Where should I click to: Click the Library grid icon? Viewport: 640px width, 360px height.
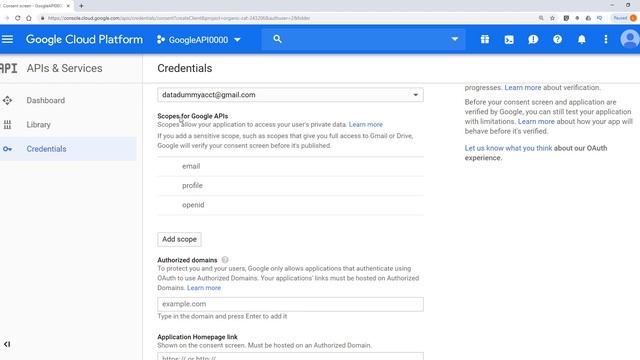pyautogui.click(x=7, y=124)
